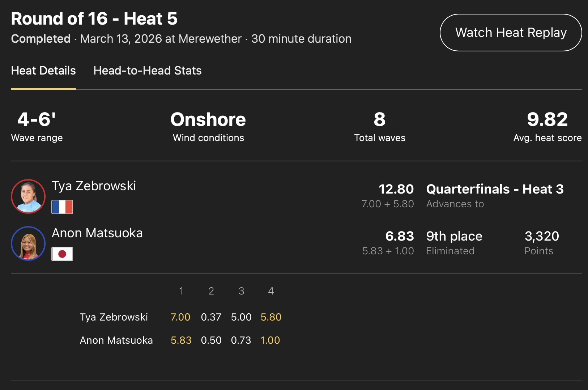The image size is (588, 390).
Task: Click Zebrowski's 5.00 third wave score
Action: (241, 317)
